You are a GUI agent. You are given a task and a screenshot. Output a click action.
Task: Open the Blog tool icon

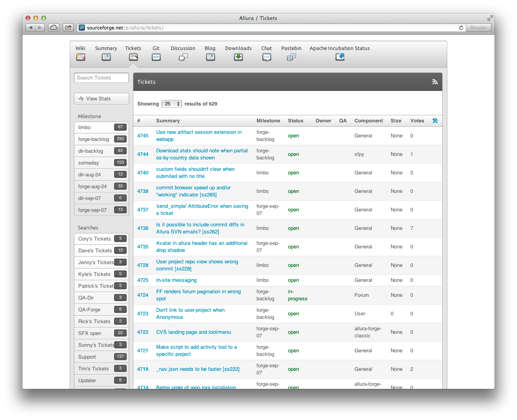point(210,57)
